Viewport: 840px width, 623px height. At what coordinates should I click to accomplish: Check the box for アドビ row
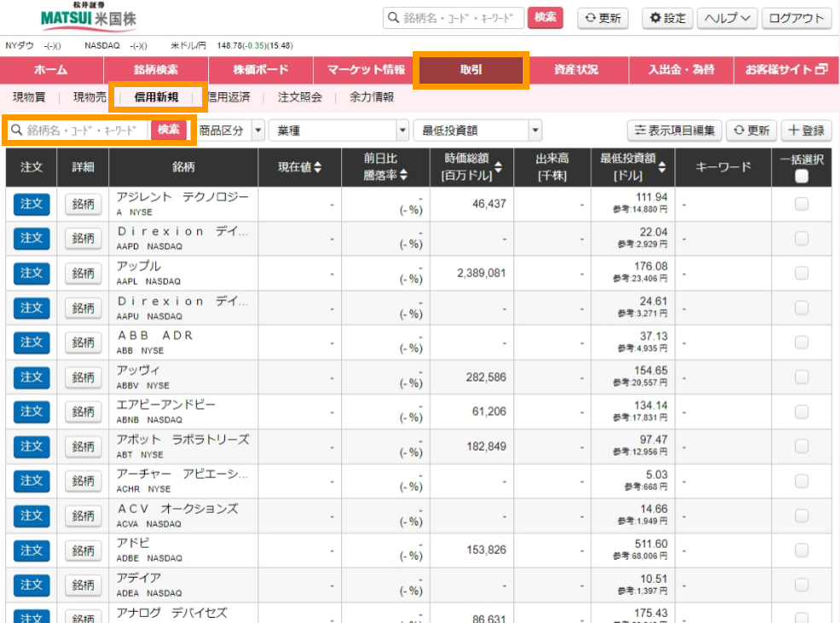(x=802, y=550)
